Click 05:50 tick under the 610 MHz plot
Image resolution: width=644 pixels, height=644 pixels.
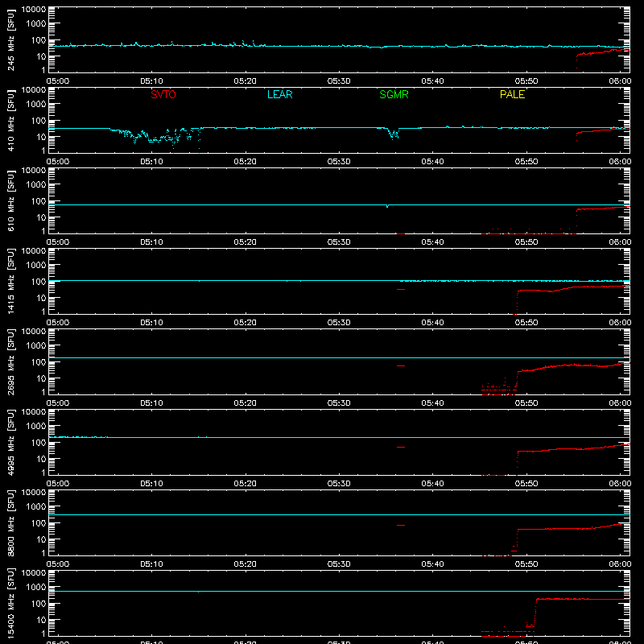click(526, 242)
